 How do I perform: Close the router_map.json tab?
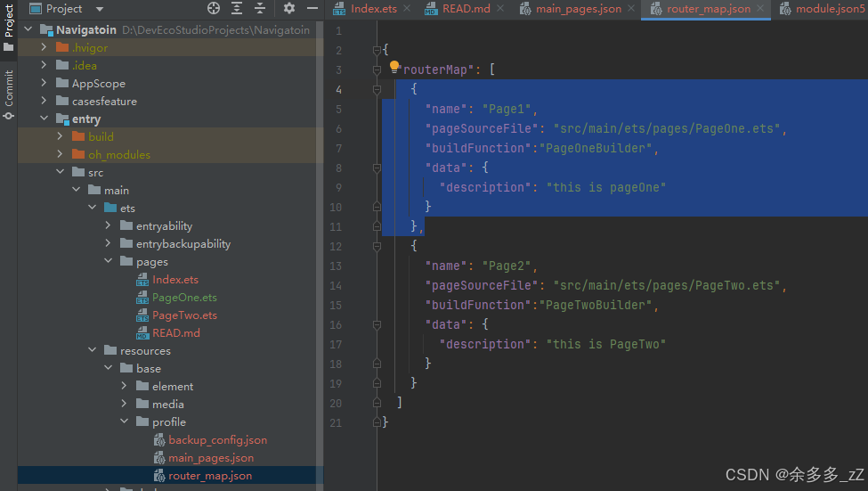click(760, 8)
